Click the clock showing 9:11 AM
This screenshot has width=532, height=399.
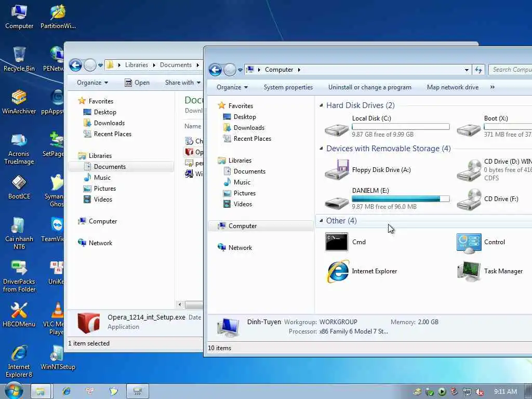pyautogui.click(x=506, y=392)
